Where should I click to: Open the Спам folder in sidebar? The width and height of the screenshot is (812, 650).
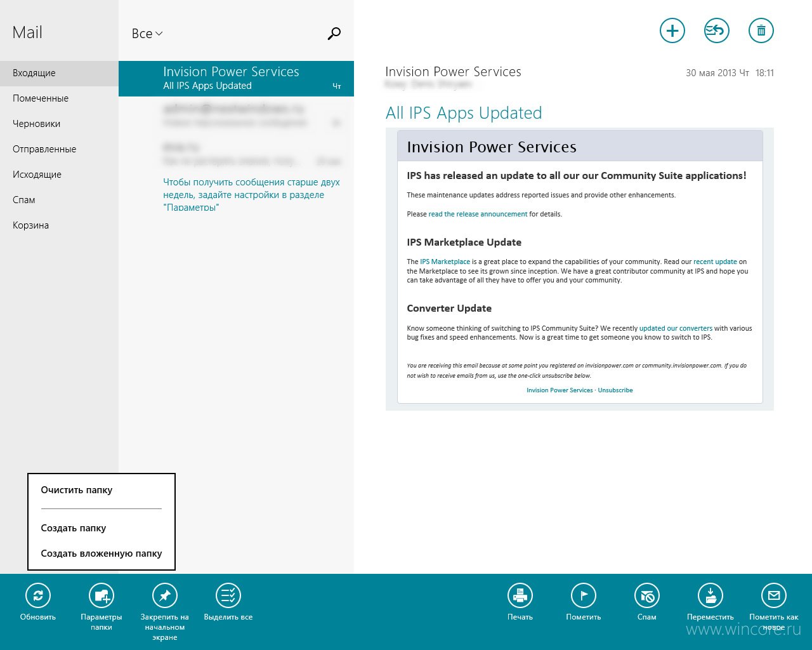point(59,200)
